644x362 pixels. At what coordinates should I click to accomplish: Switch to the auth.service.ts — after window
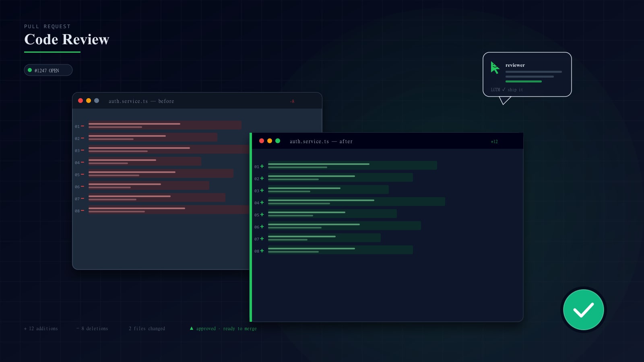[x=321, y=141]
